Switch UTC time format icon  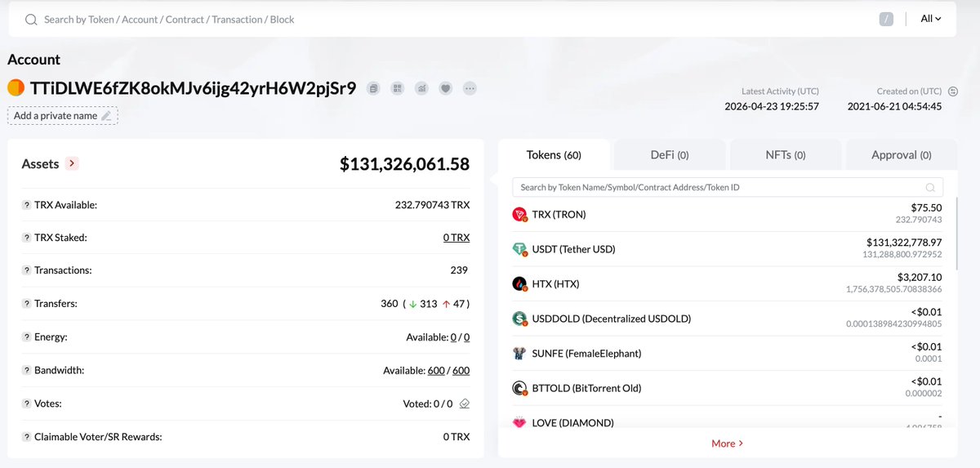pyautogui.click(x=952, y=91)
